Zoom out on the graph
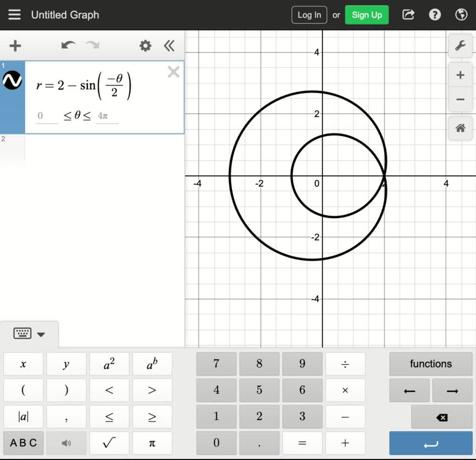The height and width of the screenshot is (460, 476). point(460,99)
